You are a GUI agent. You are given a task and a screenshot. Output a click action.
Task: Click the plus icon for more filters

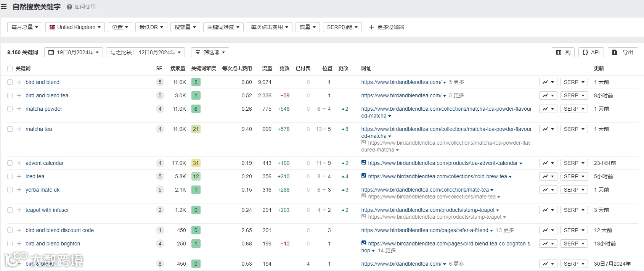click(x=372, y=27)
